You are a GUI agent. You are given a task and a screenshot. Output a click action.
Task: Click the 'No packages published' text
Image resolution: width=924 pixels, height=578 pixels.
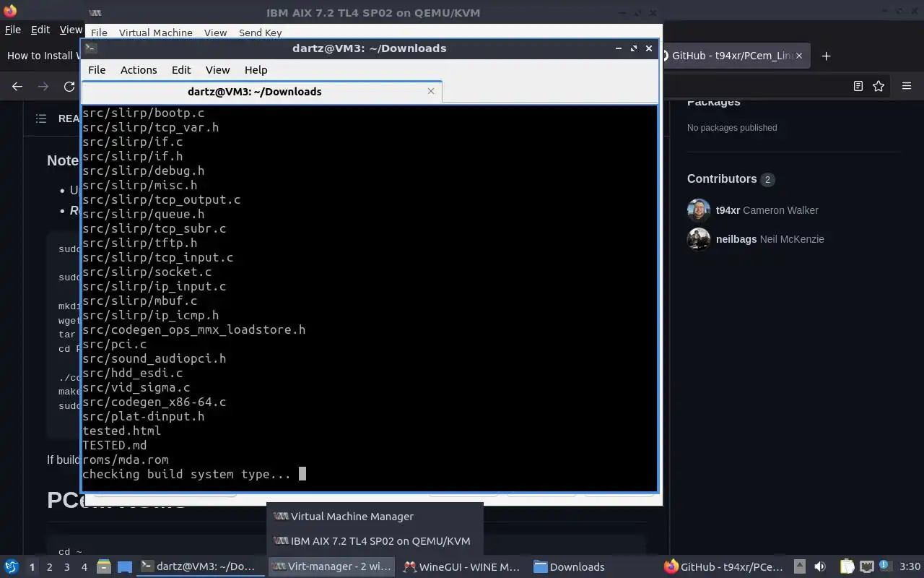tap(732, 128)
